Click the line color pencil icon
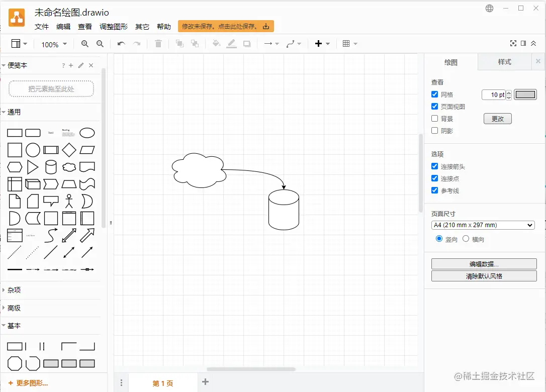This screenshot has height=392, width=546. [232, 44]
